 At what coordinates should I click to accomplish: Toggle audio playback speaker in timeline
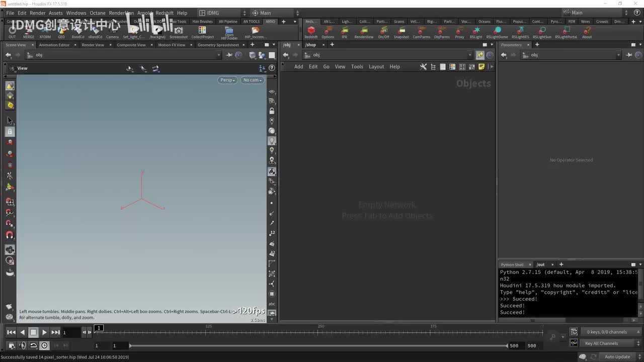click(22, 345)
